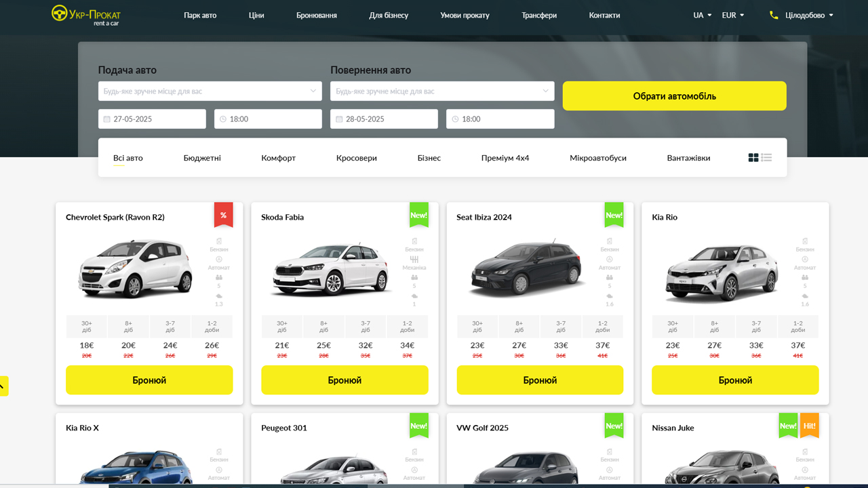Click the manual gearbox icon on Skoda Fabia
This screenshot has height=488, width=868.
coord(414,260)
